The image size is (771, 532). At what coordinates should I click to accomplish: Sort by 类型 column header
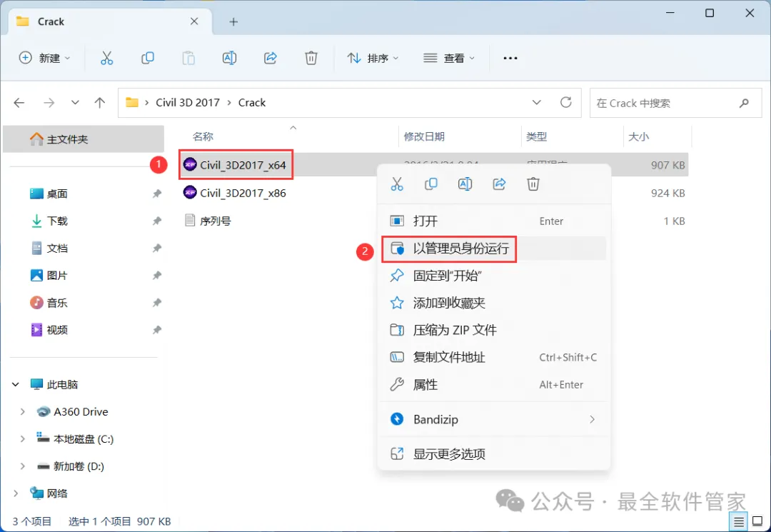536,136
